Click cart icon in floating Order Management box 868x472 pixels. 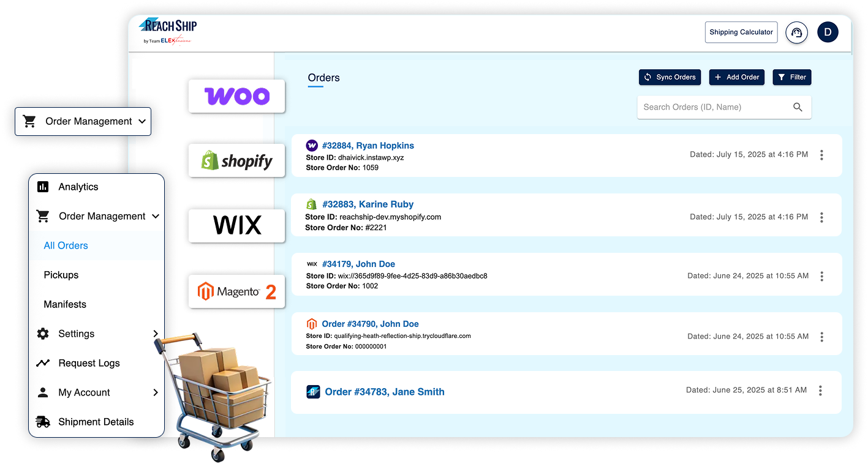[29, 121]
